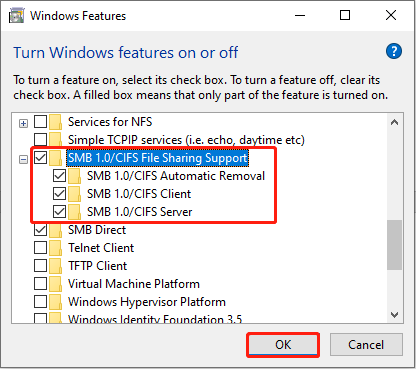Click the Windows Hypervisor Platform folder icon
This screenshot has height=369, width=416.
(55, 302)
